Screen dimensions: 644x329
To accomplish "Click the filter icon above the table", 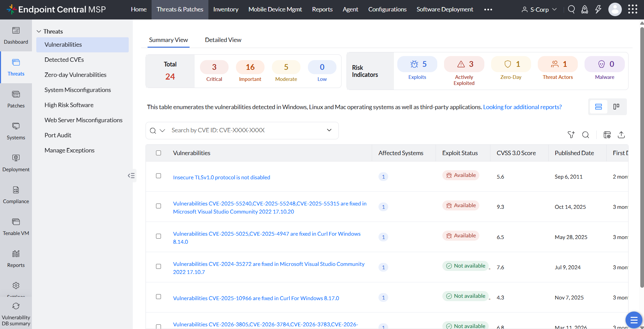I will point(571,135).
